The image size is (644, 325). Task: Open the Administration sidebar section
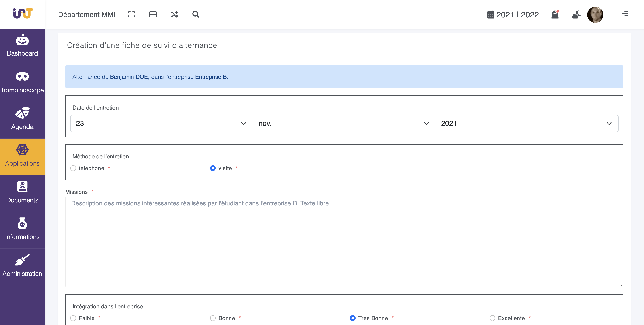tap(22, 266)
